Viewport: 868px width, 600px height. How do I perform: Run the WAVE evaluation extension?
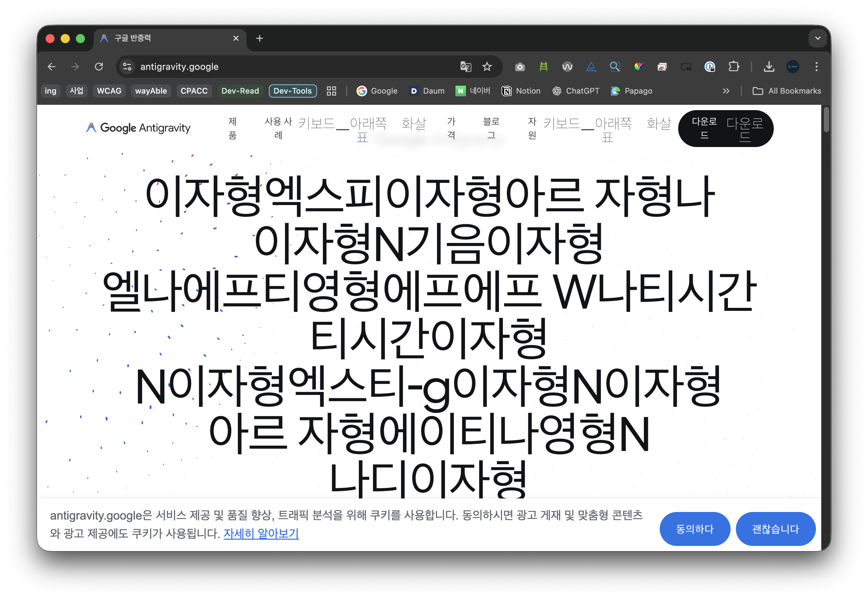[x=567, y=67]
